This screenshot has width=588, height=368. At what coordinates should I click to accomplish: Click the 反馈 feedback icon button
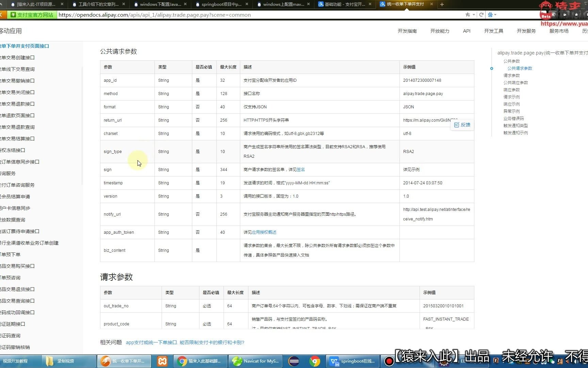(x=462, y=125)
